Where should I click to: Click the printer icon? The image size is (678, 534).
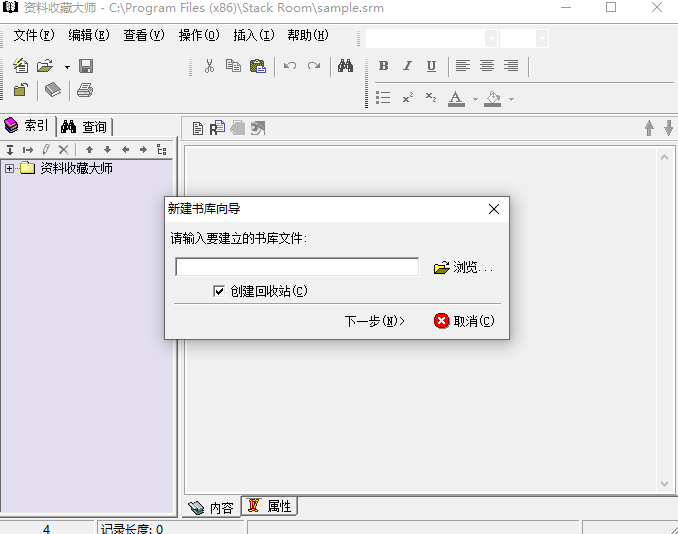(85, 90)
